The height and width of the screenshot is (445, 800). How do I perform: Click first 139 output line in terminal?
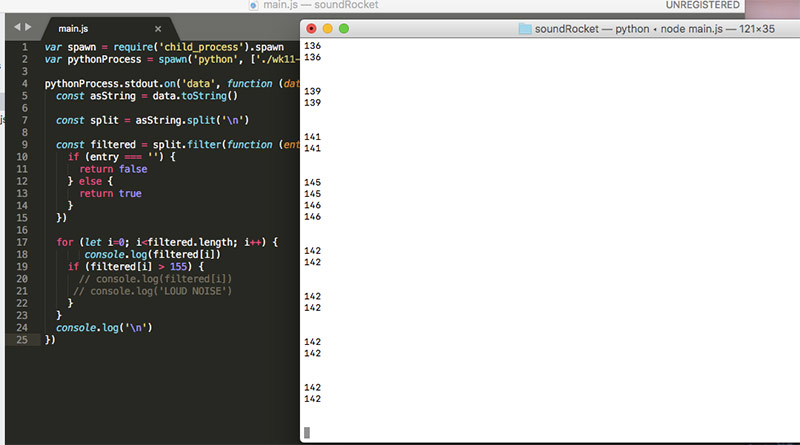312,91
